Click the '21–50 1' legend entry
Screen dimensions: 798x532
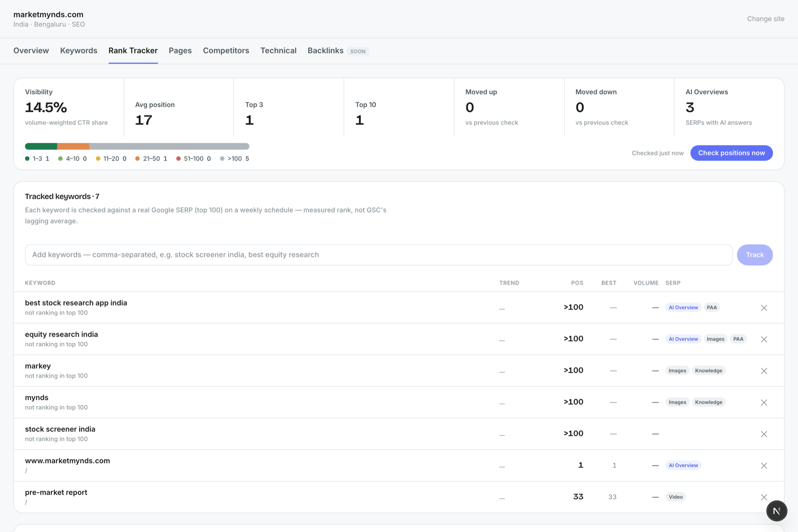point(151,159)
